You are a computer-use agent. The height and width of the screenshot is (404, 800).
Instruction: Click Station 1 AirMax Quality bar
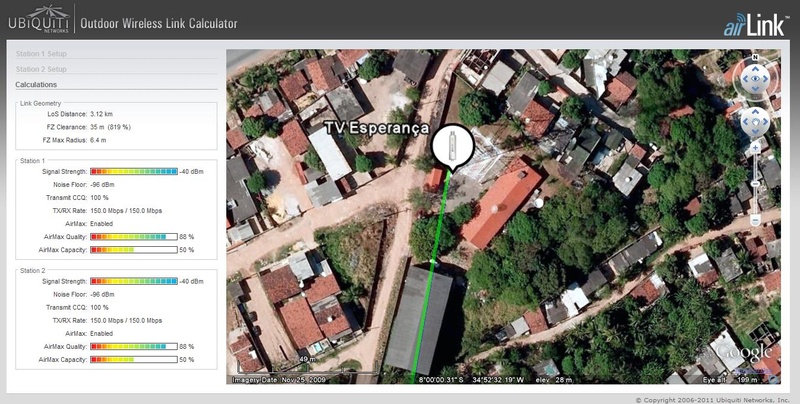coord(134,237)
